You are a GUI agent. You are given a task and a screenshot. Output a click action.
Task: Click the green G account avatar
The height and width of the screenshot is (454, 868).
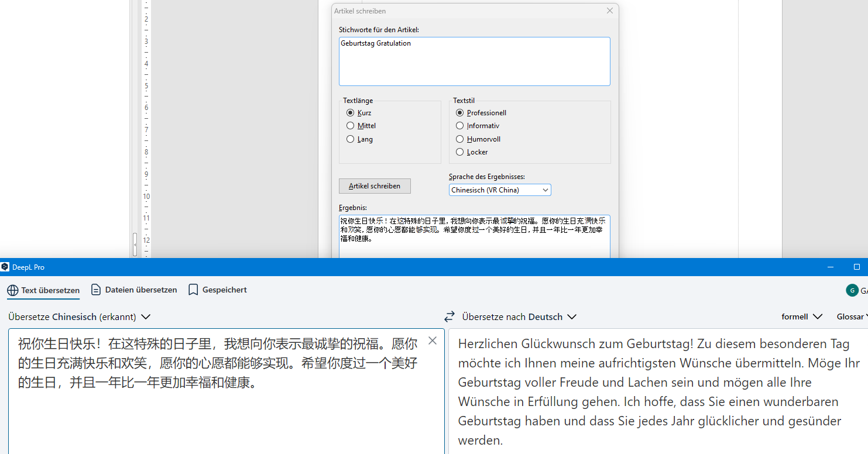click(x=852, y=290)
